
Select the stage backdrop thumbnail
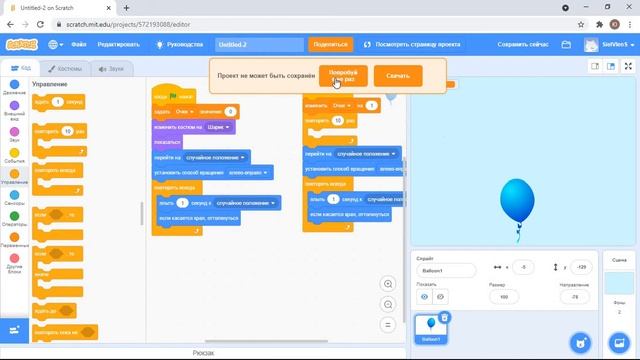click(619, 283)
